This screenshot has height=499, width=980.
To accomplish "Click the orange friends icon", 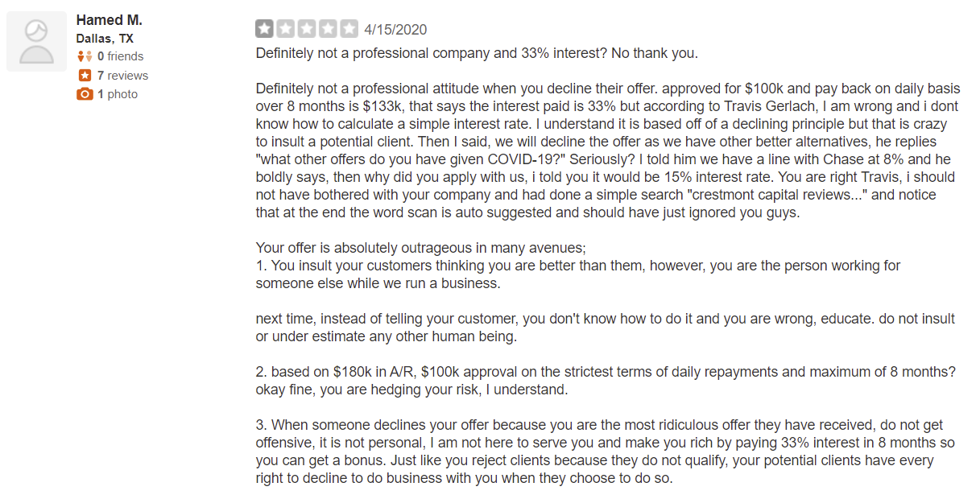I will pos(85,56).
